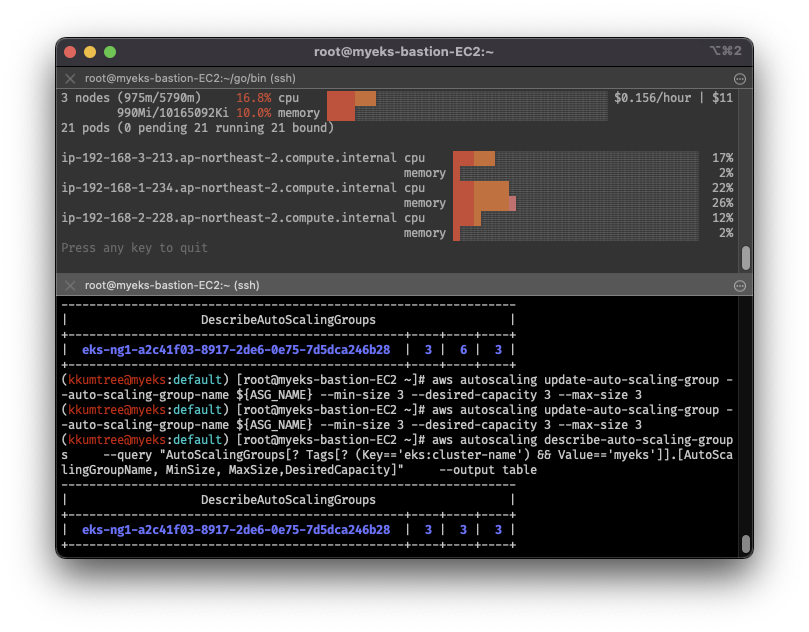Viewport: 809px width, 632px height.
Task: Click node name ip-192-168-2-228.ap-northeast-2.compute.internal
Action: point(229,218)
